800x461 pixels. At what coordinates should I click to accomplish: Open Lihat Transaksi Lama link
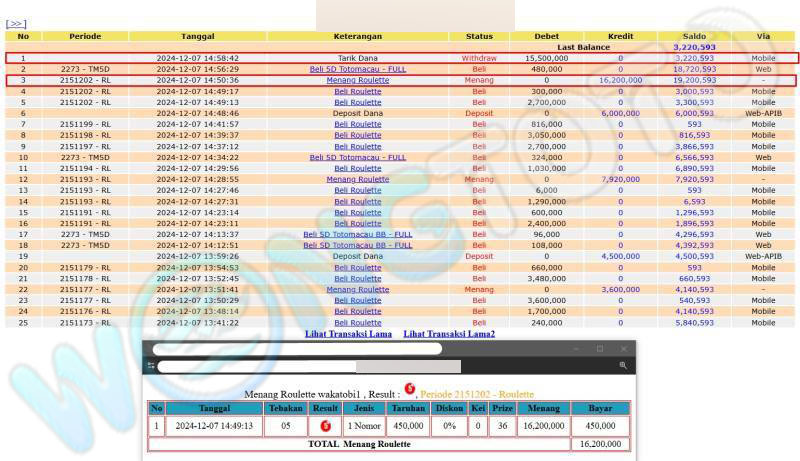coord(348,333)
